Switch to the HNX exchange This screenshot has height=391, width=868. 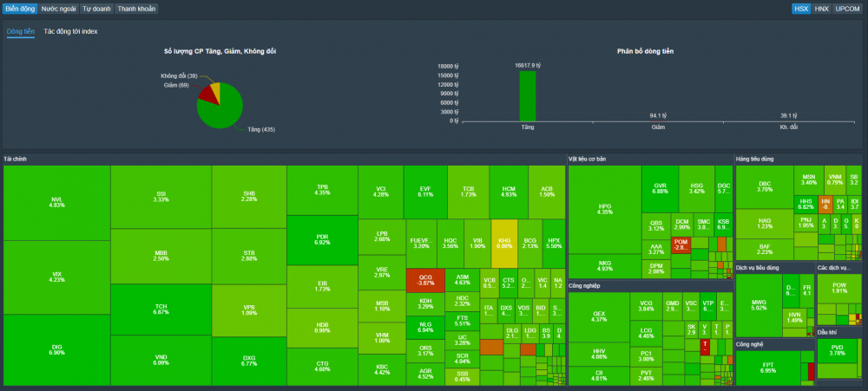pos(821,9)
